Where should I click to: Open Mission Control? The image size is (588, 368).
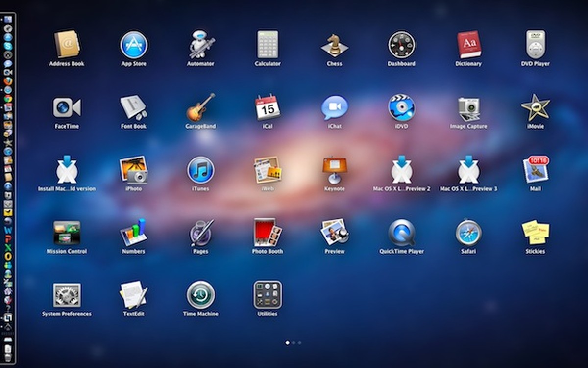67,233
